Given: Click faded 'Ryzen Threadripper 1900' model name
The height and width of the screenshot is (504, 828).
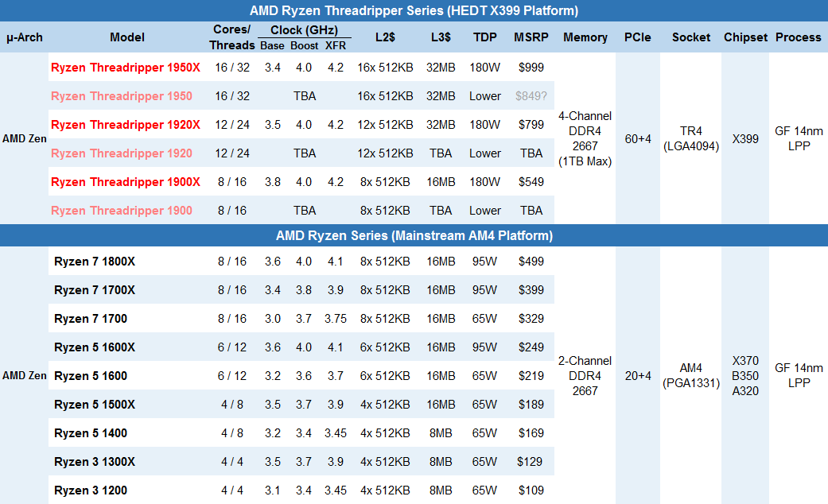Looking at the screenshot, I should (x=122, y=211).
